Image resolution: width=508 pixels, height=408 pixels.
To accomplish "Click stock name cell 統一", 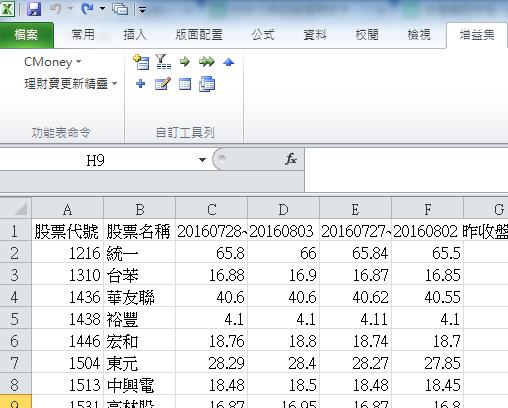I will click(x=140, y=253).
